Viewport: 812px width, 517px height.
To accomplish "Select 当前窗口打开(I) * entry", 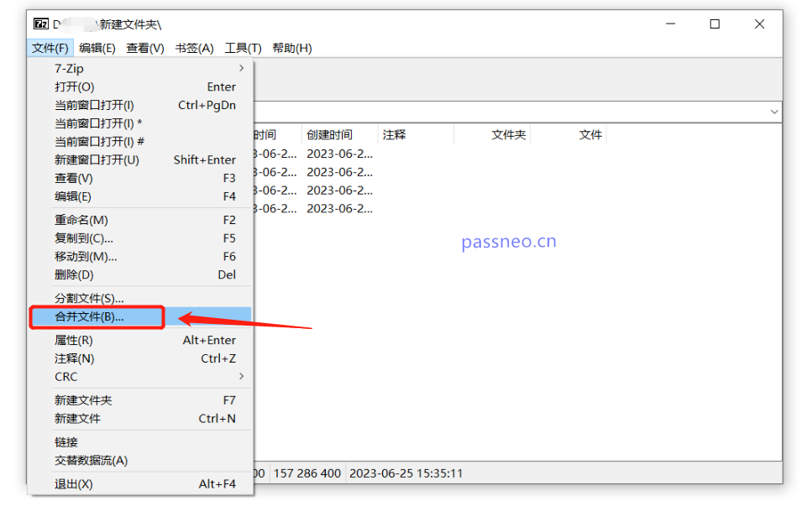I will click(x=140, y=123).
